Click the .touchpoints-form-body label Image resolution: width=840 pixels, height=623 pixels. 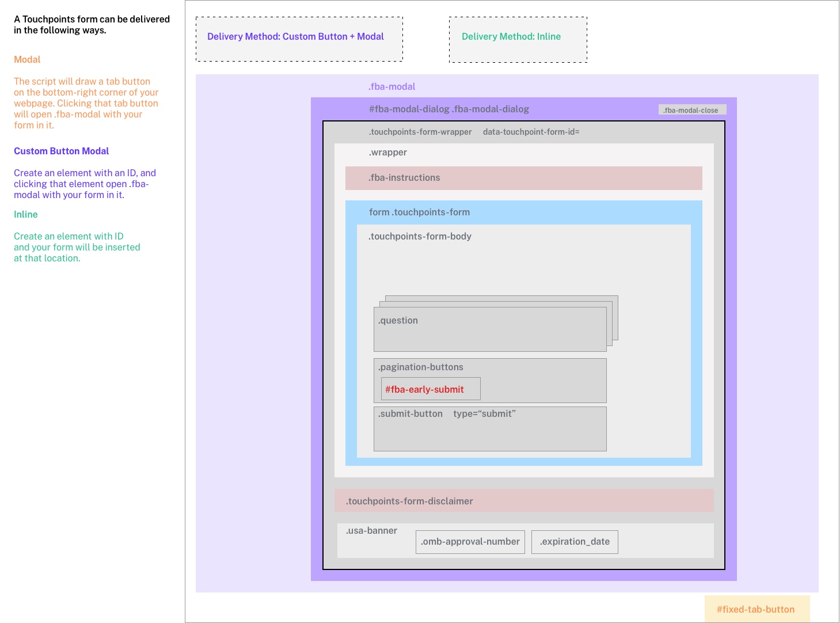(x=420, y=236)
